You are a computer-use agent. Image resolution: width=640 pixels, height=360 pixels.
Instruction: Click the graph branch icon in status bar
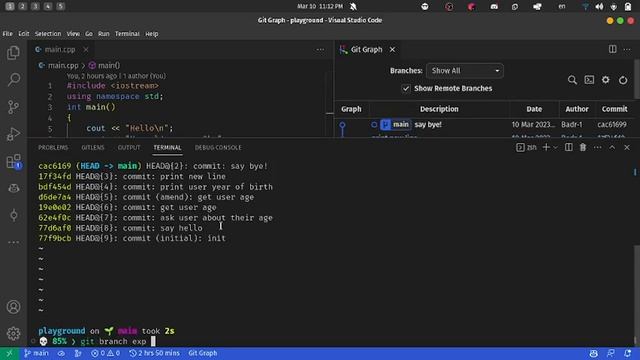tap(78, 353)
